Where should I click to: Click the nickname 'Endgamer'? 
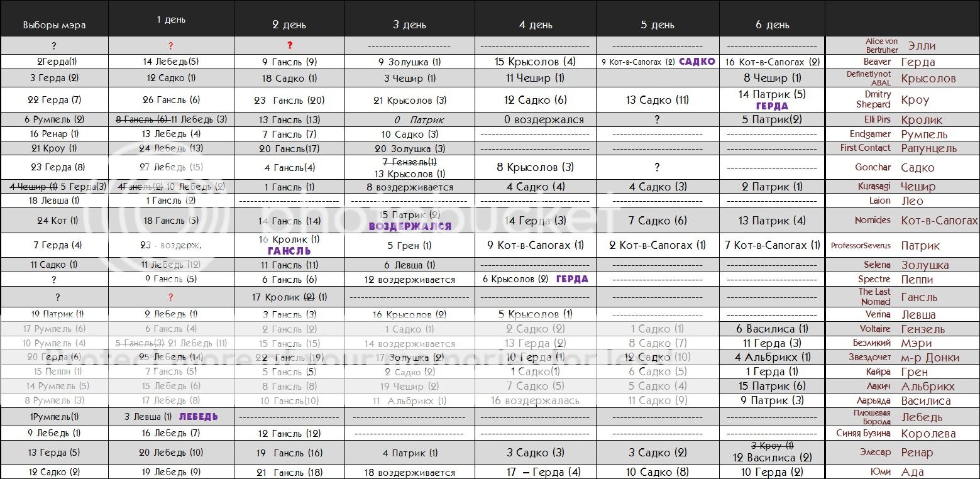871,133
